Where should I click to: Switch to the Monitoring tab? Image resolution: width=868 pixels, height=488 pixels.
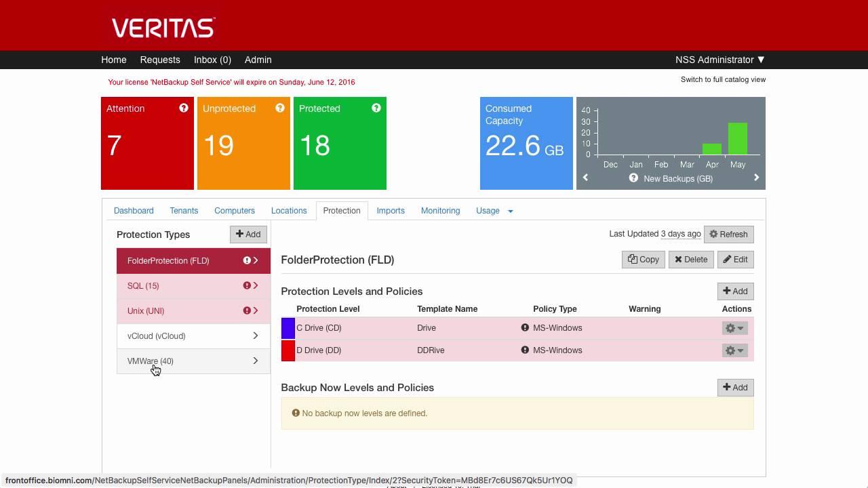pos(440,211)
